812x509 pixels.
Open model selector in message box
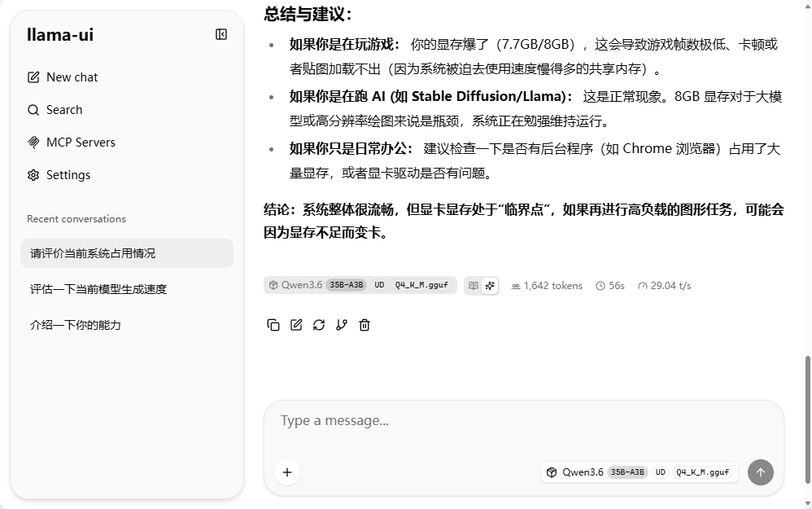pyautogui.click(x=640, y=472)
